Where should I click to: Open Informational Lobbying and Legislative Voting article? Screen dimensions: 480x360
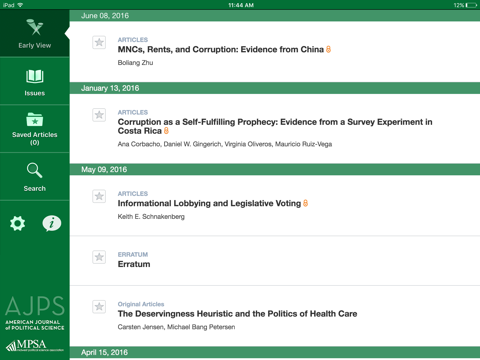pos(209,203)
